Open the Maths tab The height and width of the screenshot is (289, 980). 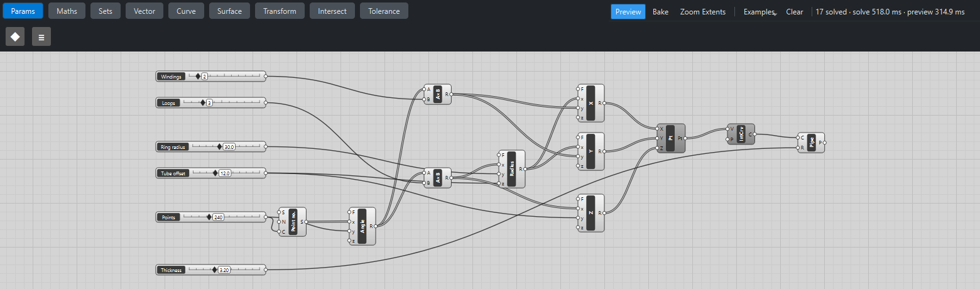click(x=67, y=11)
